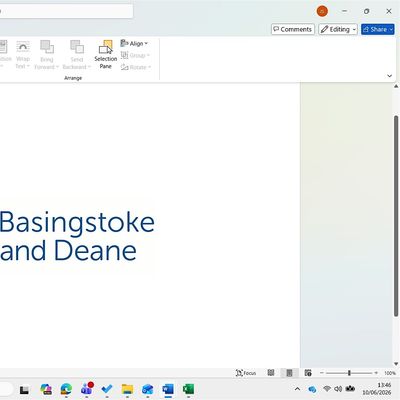Screen dimensions: 400x400
Task: Switch to Web Layout view
Action: pos(308,373)
